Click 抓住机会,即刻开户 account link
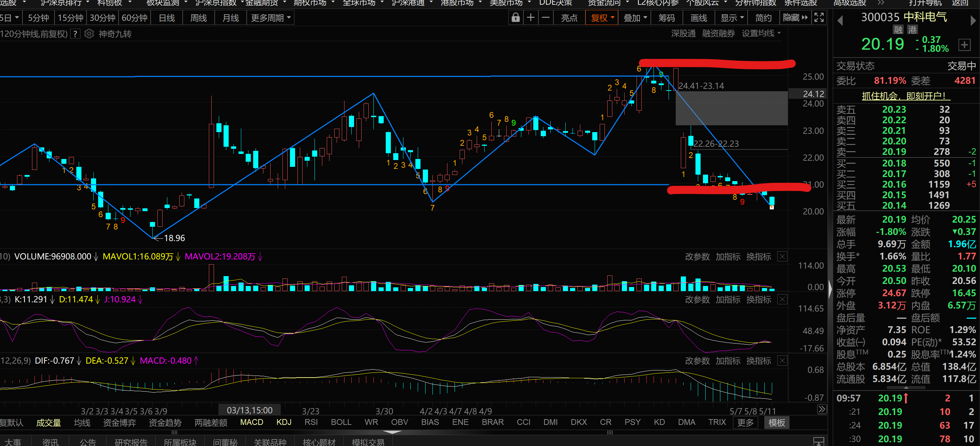 click(x=906, y=96)
